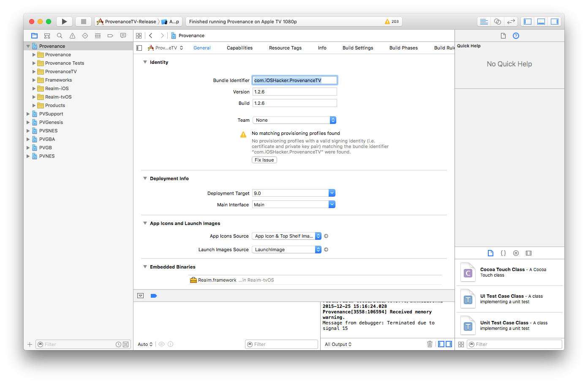This screenshot has width=588, height=384.
Task: Toggle the variables view pane
Action: pos(441,344)
